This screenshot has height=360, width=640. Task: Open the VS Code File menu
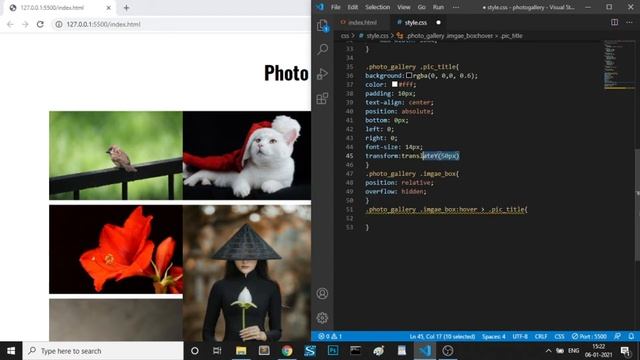tap(336, 7)
